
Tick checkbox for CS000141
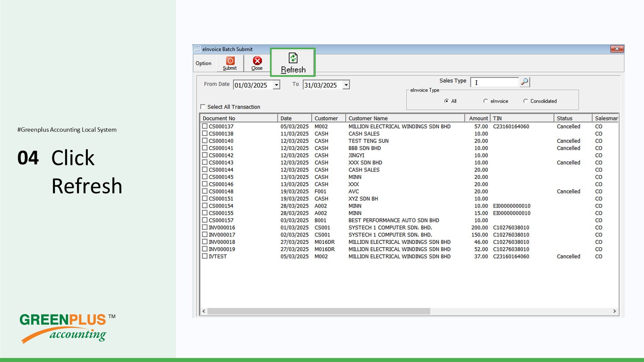tap(205, 148)
